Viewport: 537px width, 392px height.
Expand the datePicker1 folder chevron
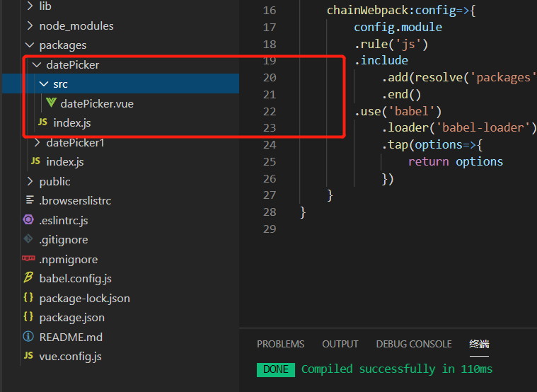[x=37, y=142]
